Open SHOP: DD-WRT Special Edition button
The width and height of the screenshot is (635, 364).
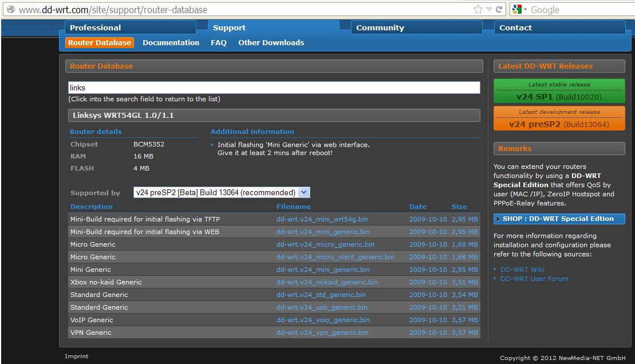pos(559,219)
